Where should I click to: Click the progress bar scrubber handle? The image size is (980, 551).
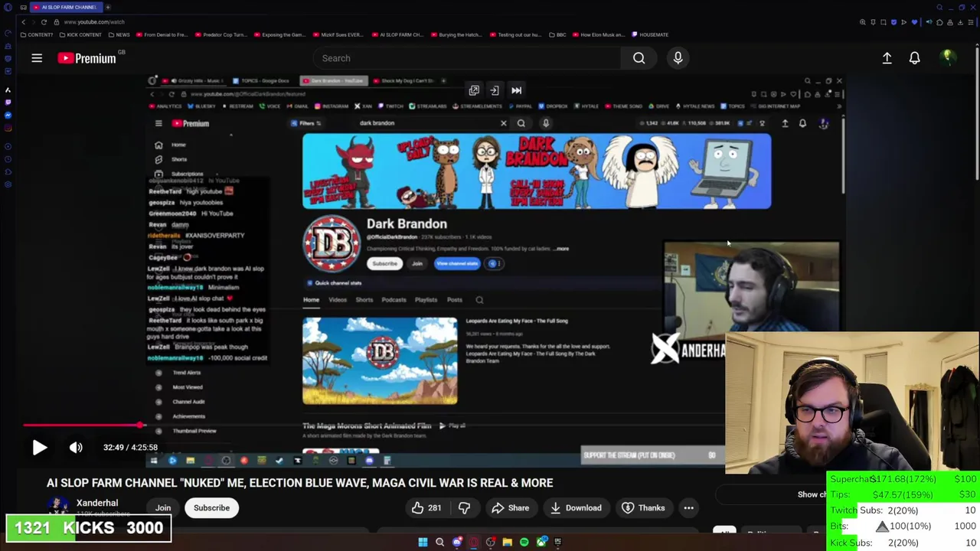140,425
